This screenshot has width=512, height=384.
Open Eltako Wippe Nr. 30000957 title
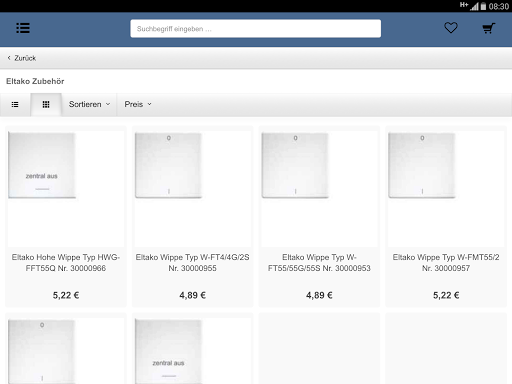click(x=446, y=263)
